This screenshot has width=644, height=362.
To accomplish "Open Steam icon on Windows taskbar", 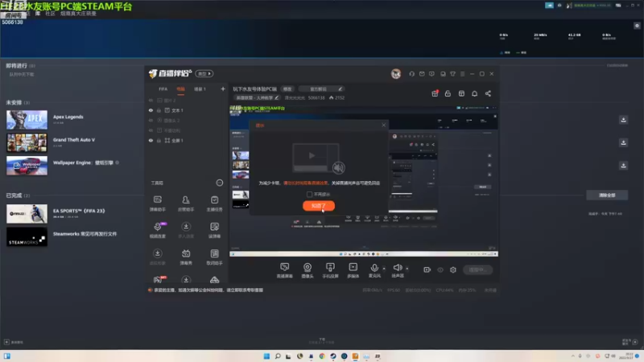I will point(333,356).
